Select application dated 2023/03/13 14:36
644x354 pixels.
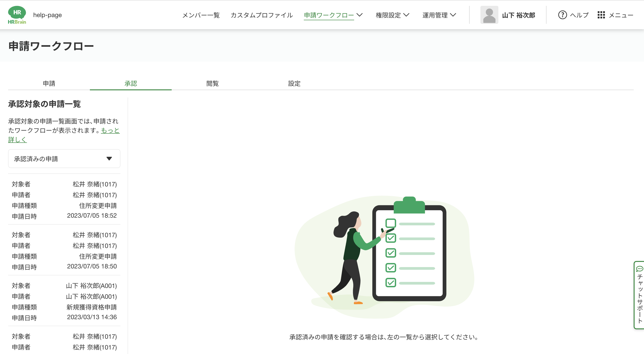(x=64, y=301)
